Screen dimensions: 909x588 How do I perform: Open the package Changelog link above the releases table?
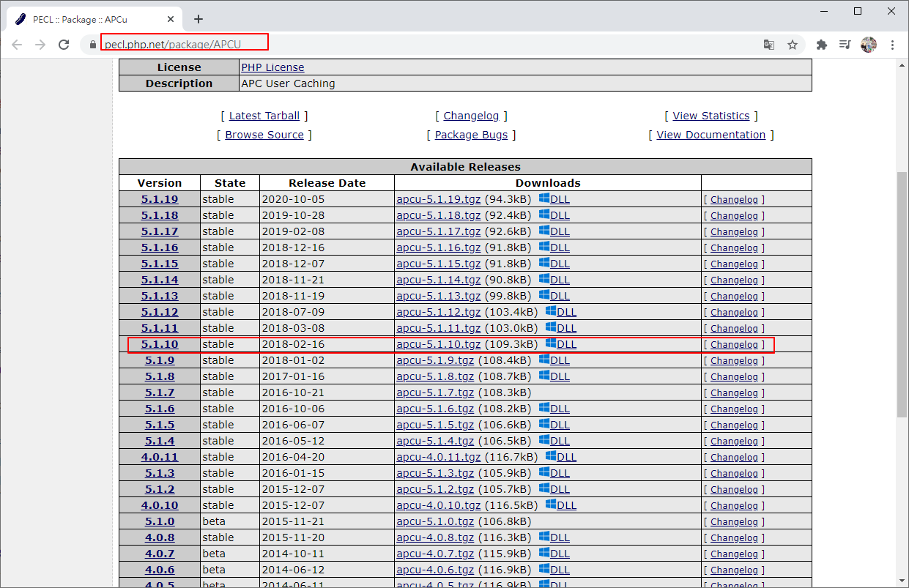(471, 116)
